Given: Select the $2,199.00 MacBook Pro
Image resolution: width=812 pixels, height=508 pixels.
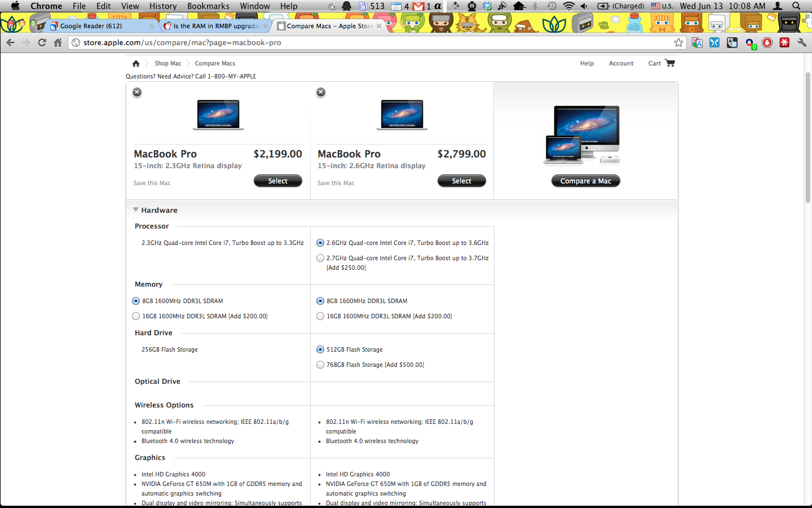Looking at the screenshot, I should [277, 181].
